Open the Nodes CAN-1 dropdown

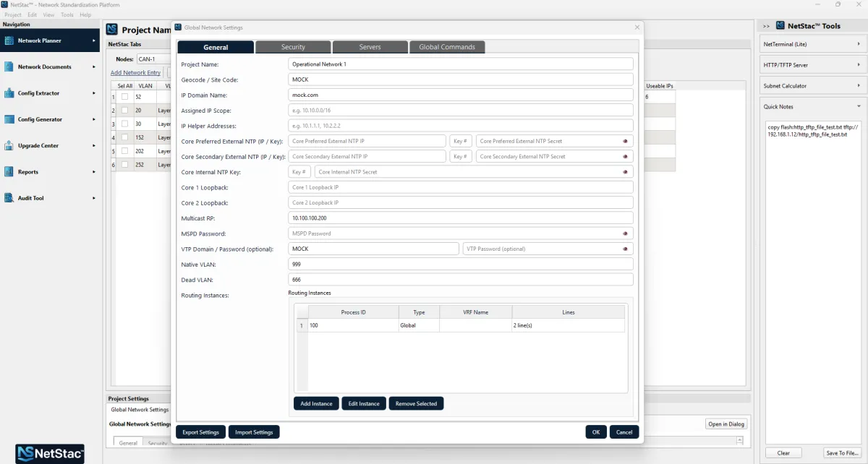153,59
